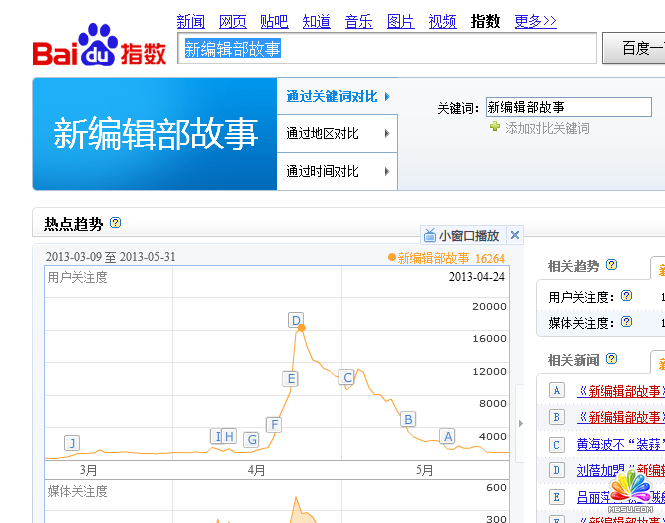Close the 小窗口播放 floating bar
Image resolution: width=665 pixels, height=523 pixels.
pyautogui.click(x=515, y=235)
